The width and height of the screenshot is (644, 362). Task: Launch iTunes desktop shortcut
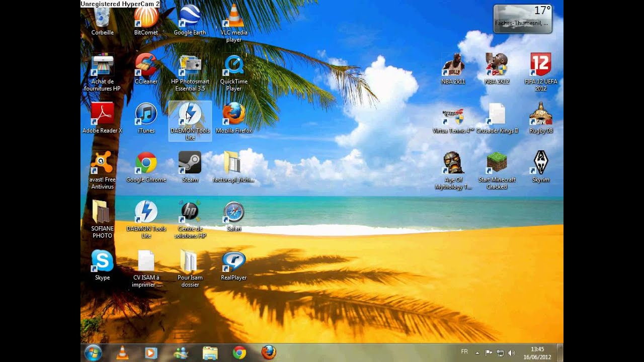146,118
